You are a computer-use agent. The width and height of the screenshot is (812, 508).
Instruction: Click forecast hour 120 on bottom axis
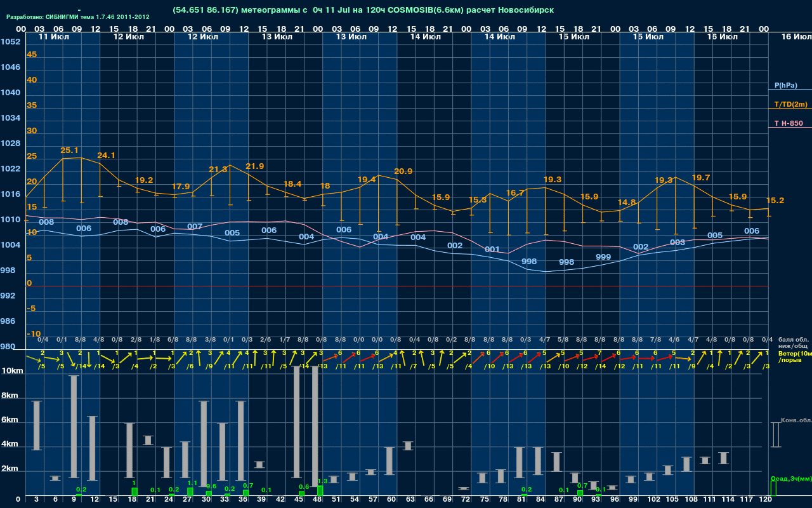coord(766,500)
